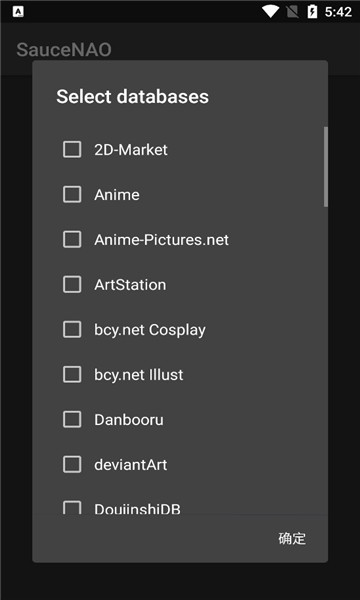Viewport: 360px width, 600px height.
Task: Click the 5:42 clock in status bar
Action: (338, 12)
